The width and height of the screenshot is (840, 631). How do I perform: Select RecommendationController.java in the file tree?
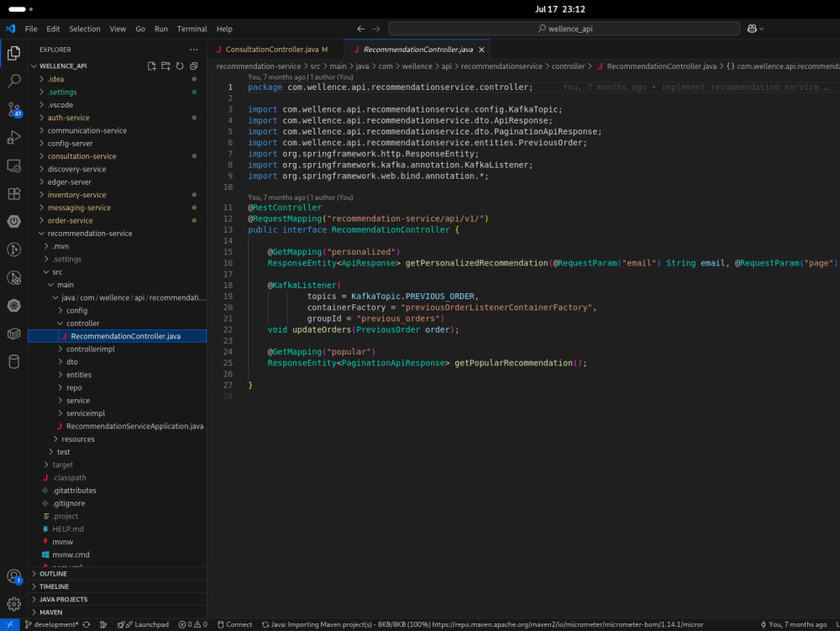(118, 336)
